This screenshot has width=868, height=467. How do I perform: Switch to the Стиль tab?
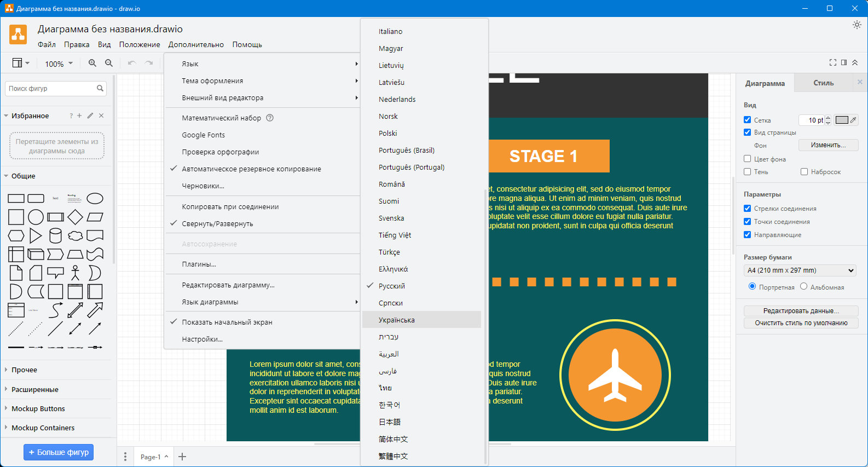[823, 83]
